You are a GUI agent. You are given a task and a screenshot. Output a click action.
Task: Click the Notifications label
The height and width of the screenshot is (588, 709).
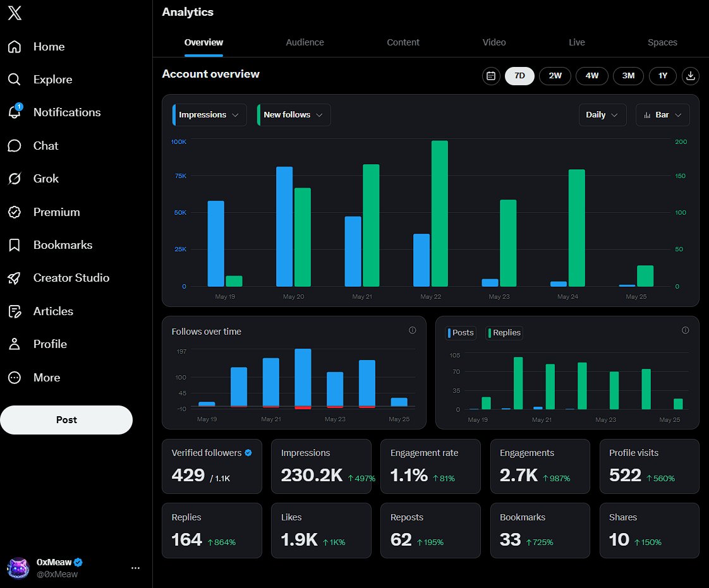67,112
